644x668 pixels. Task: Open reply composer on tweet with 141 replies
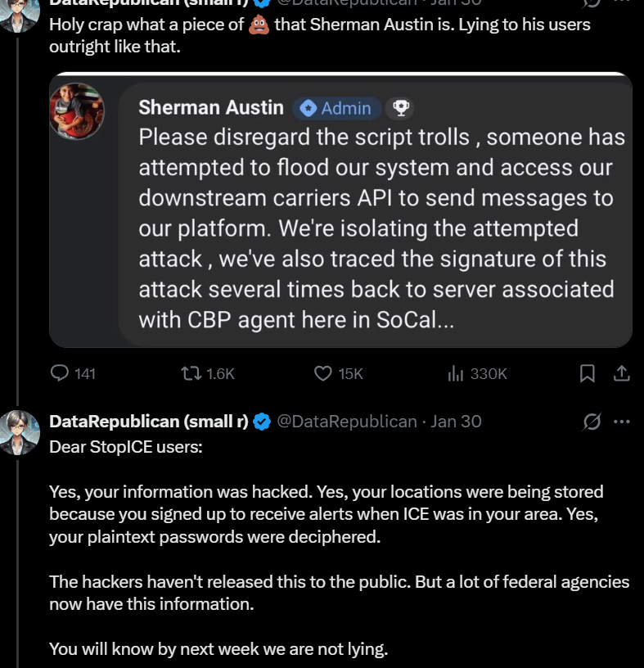click(61, 373)
